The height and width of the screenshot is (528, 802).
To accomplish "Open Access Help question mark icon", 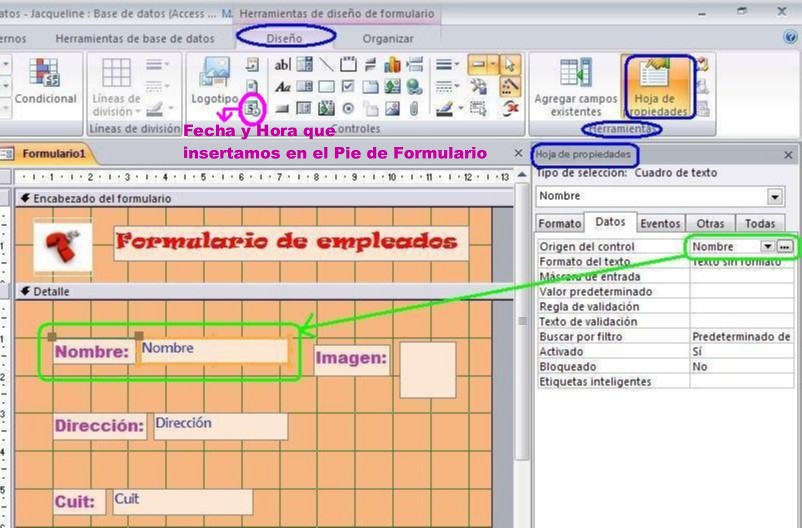I will [790, 37].
